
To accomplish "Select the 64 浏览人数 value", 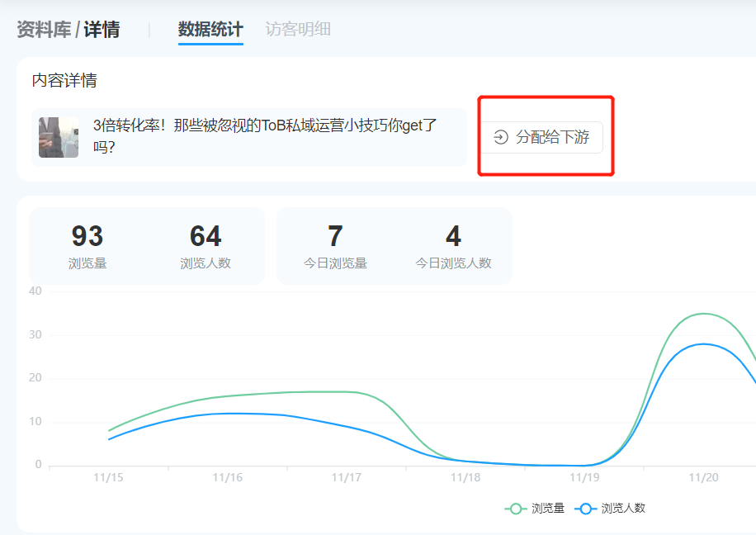I will 206,236.
